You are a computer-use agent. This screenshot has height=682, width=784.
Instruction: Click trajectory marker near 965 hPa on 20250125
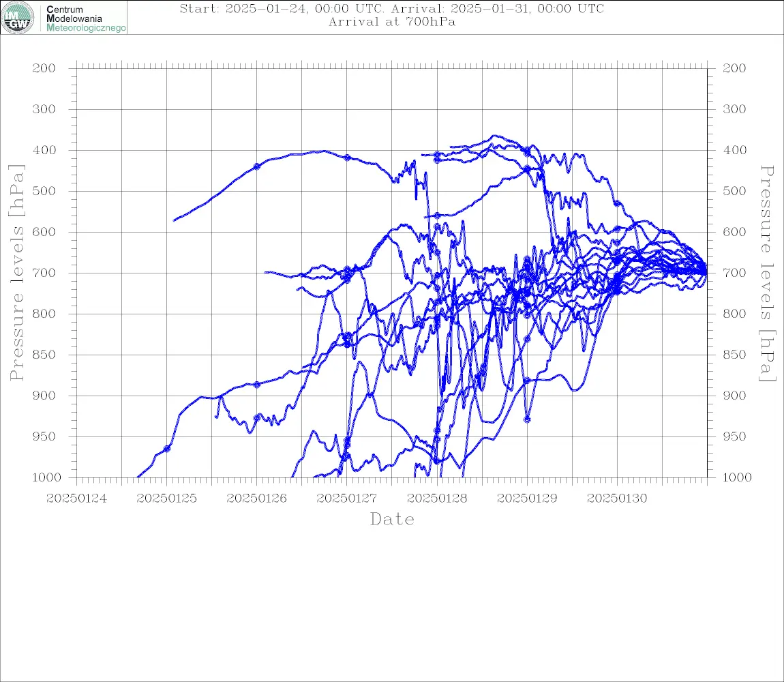pyautogui.click(x=167, y=449)
